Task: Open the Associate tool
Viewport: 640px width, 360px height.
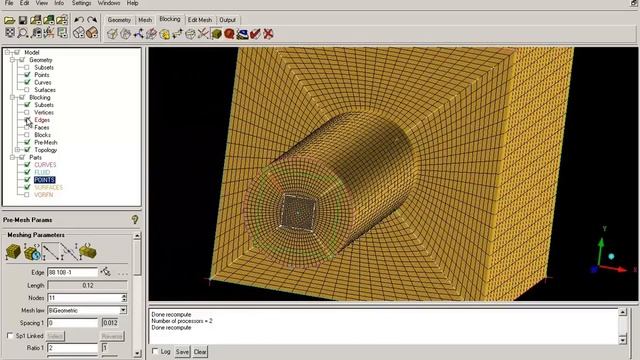Action: coord(164,34)
